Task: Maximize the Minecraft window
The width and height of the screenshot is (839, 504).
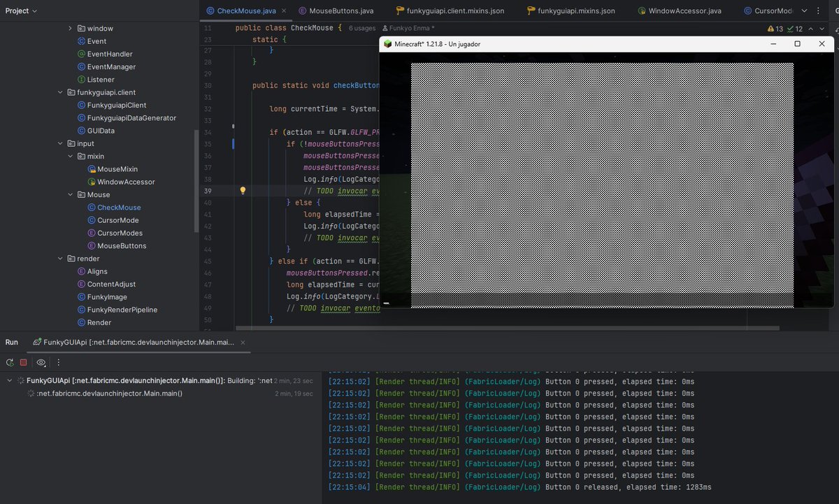Action: (797, 44)
